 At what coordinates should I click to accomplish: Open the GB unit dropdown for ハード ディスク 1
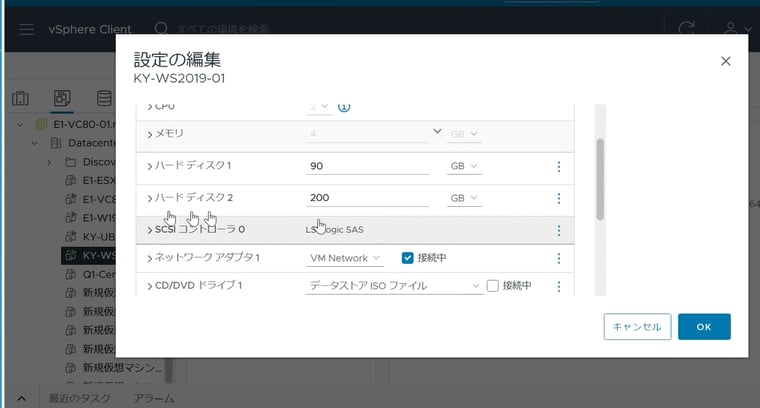(464, 166)
